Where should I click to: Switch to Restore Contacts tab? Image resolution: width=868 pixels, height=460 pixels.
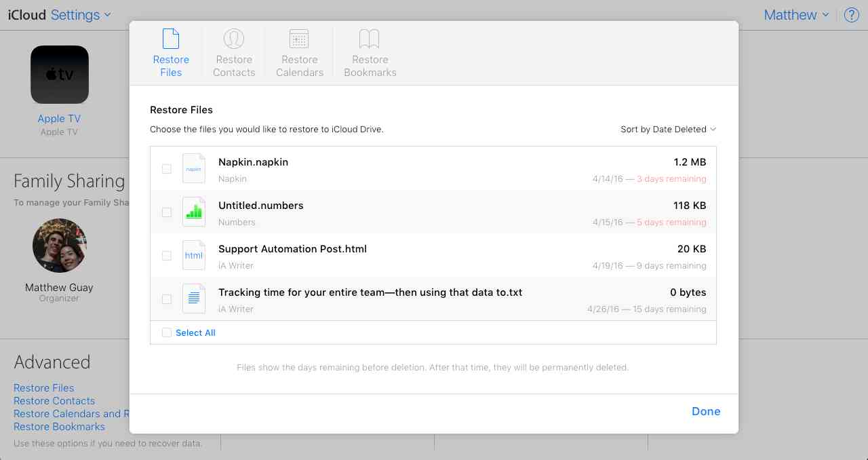pos(234,53)
